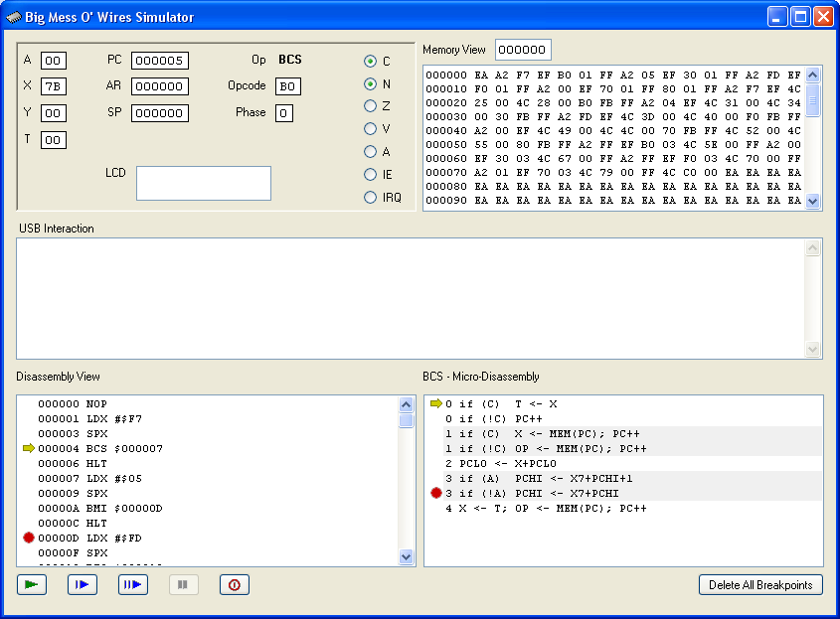Click the PC field showing 000005

coord(160,61)
